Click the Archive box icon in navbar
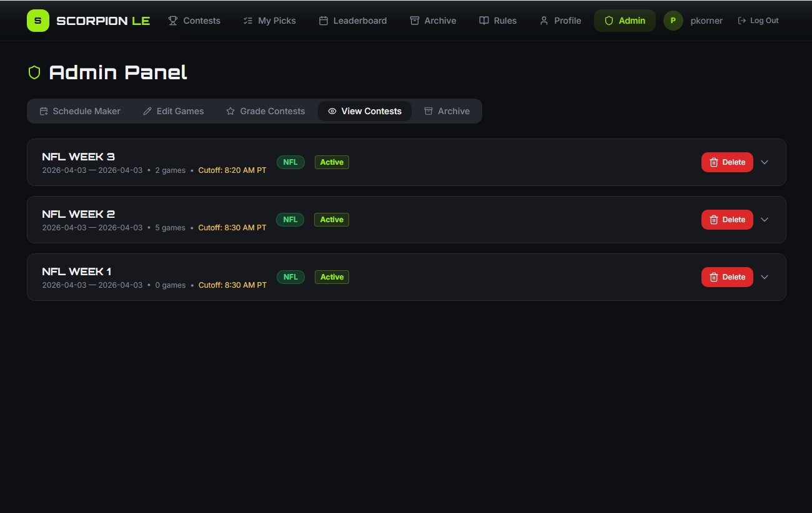The width and height of the screenshot is (812, 513). click(414, 21)
